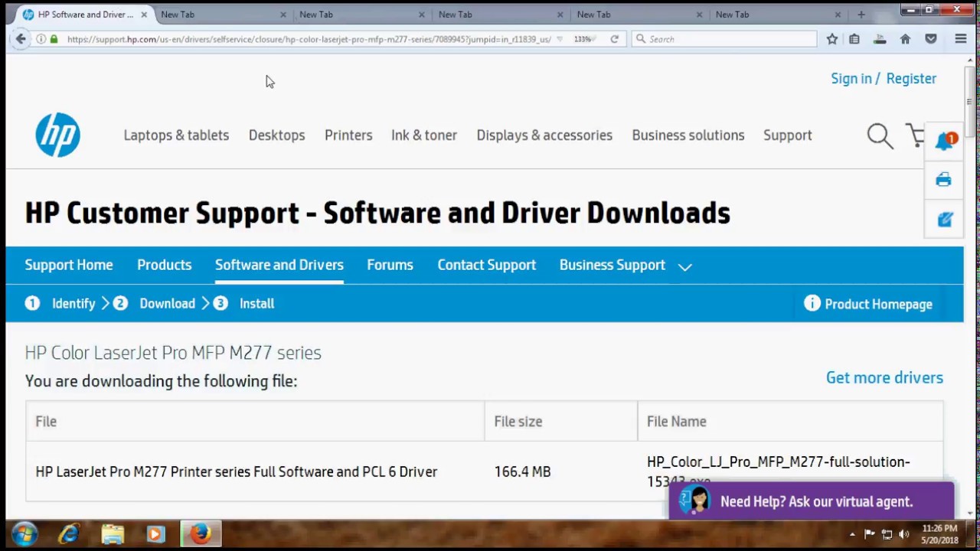The width and height of the screenshot is (980, 551).
Task: Open the Business solutions menu
Action: point(688,135)
